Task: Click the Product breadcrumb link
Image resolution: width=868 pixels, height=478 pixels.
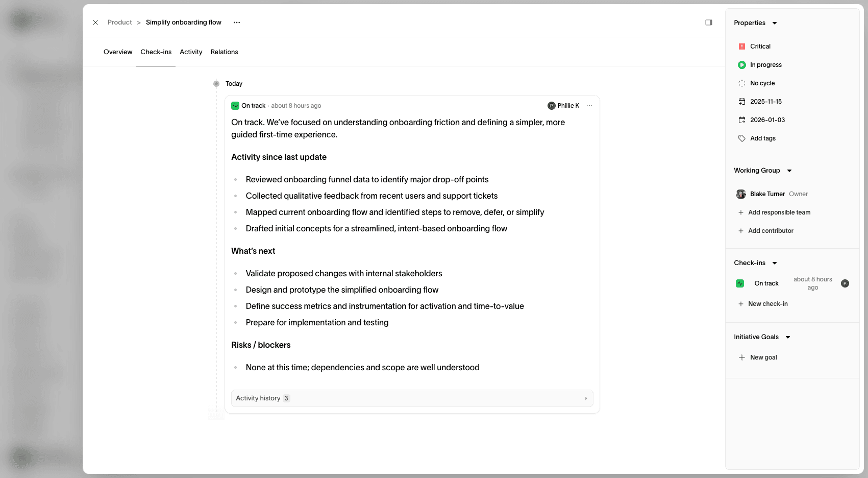Action: 120,22
